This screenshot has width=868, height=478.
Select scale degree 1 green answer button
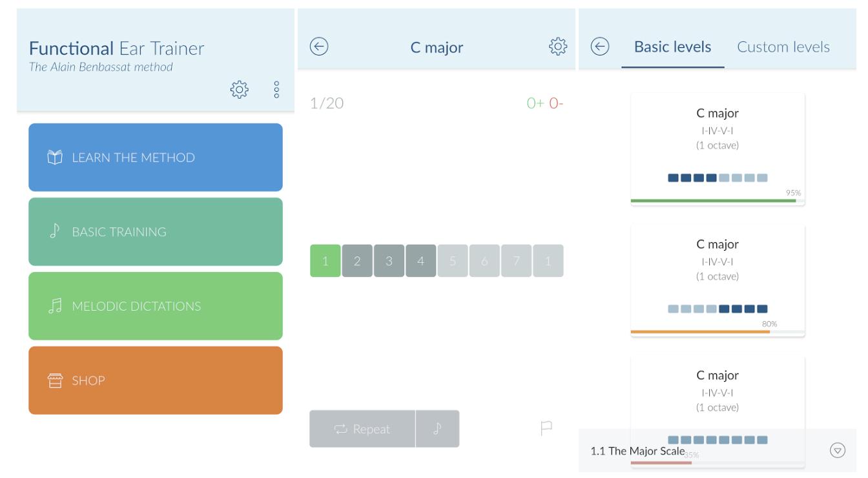(x=325, y=261)
